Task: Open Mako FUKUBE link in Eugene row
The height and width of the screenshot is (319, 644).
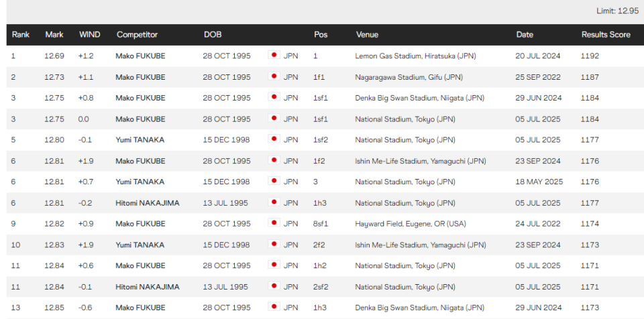Action: pyautogui.click(x=140, y=224)
